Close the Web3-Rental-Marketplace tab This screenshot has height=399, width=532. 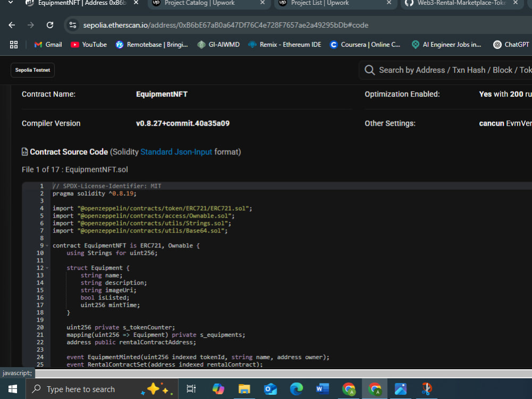click(516, 3)
